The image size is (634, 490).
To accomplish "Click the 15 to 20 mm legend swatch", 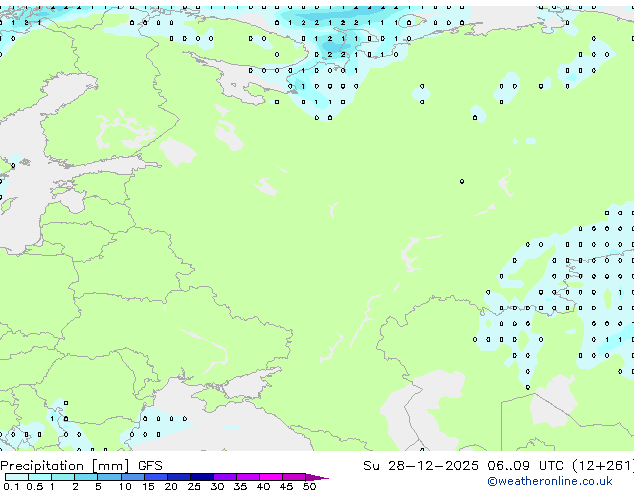I will pyautogui.click(x=156, y=477).
